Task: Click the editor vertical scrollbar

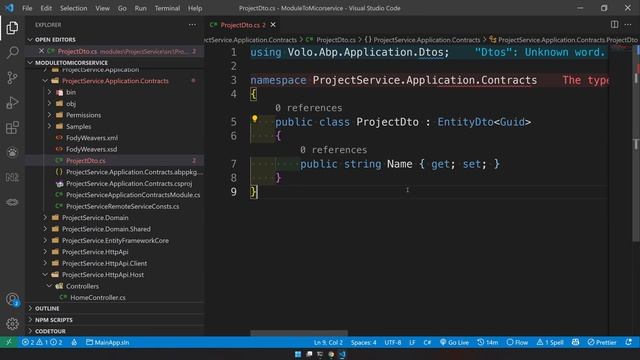Action: point(636,143)
